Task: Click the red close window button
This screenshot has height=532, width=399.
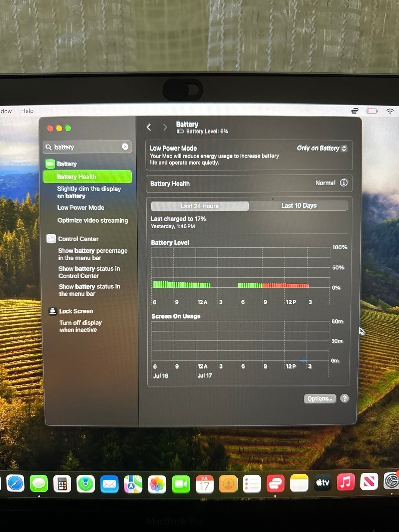Action: (50, 128)
